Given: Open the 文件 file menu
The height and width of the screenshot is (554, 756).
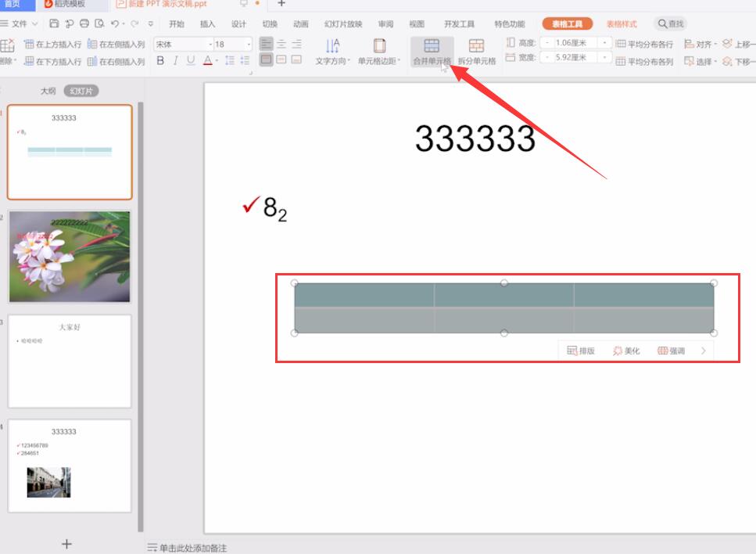Looking at the screenshot, I should 19,23.
